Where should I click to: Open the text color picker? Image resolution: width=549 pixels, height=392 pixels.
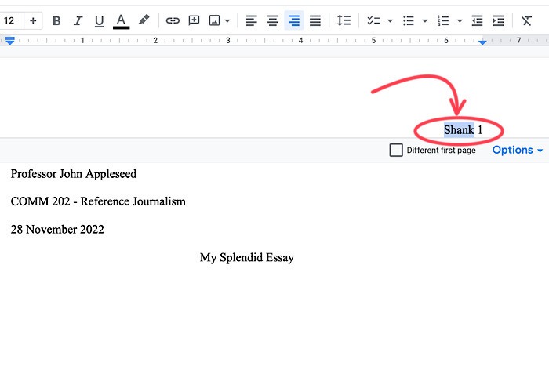(x=121, y=20)
